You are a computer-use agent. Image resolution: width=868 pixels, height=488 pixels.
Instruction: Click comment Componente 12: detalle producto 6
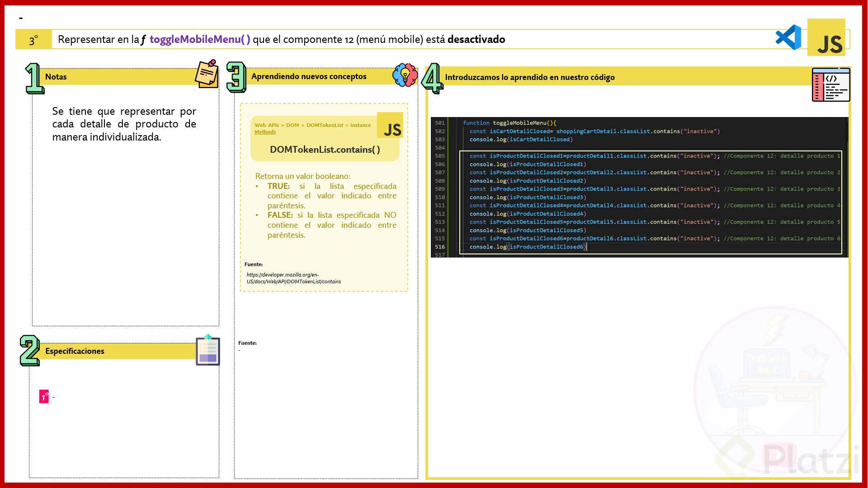click(782, 239)
